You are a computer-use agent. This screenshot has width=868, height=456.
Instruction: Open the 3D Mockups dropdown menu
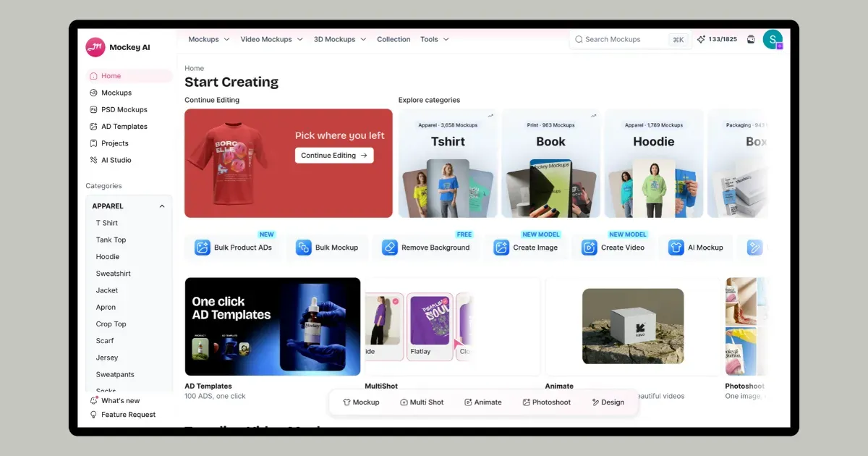coord(340,39)
